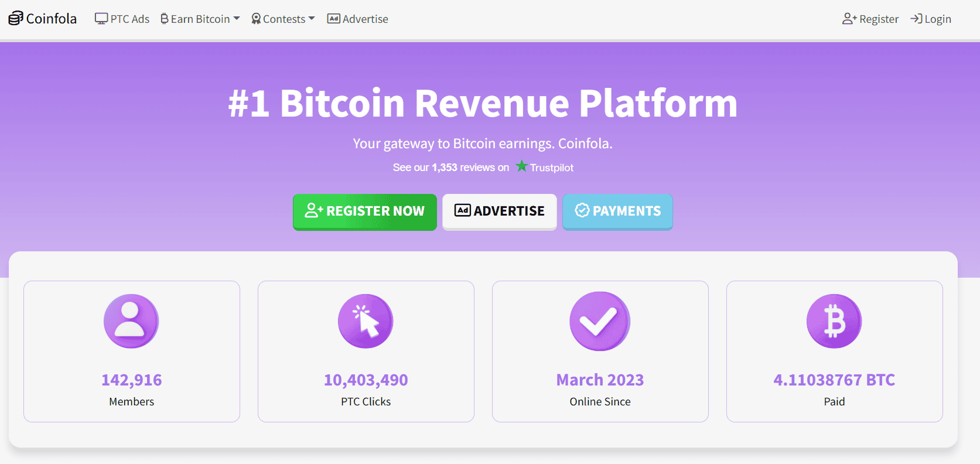Viewport: 980px width, 464px height.
Task: Click the purple checkmark Online Since icon
Action: tap(600, 321)
